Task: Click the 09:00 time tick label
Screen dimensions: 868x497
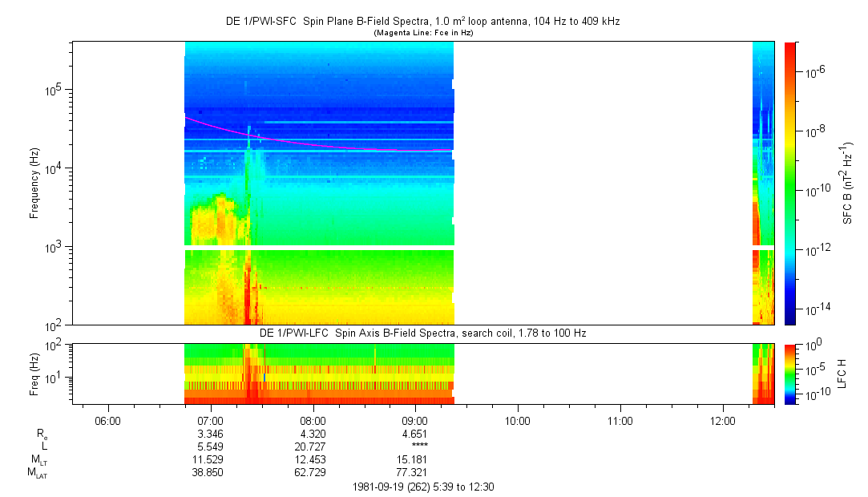Action: point(415,420)
